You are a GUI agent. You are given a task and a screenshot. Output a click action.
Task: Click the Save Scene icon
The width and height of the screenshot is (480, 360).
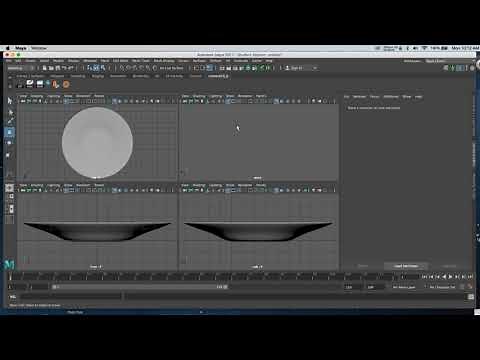click(x=58, y=68)
